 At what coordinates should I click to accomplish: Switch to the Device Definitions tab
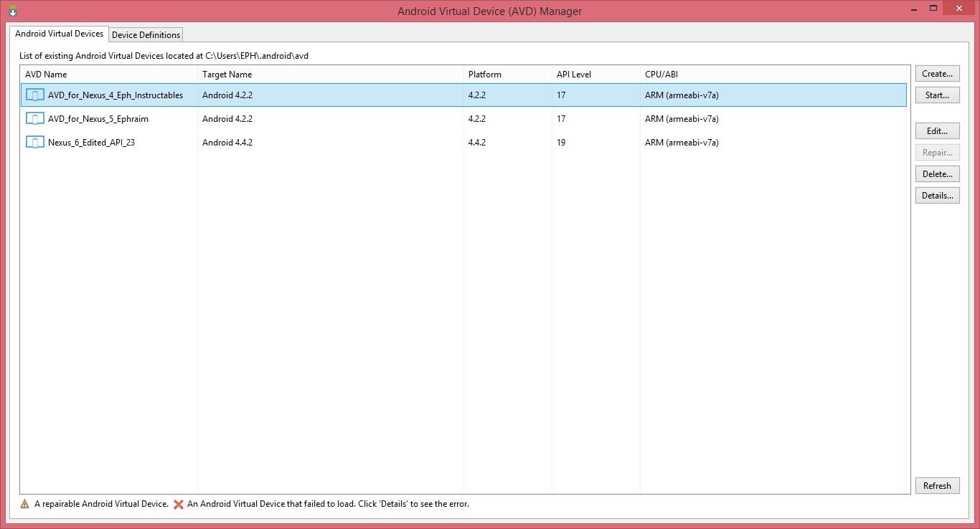146,34
